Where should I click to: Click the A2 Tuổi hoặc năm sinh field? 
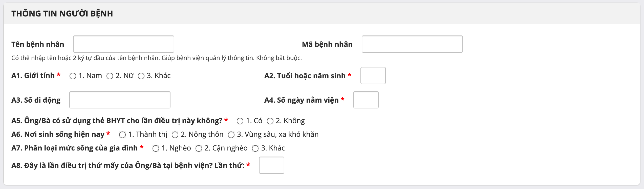[373, 75]
